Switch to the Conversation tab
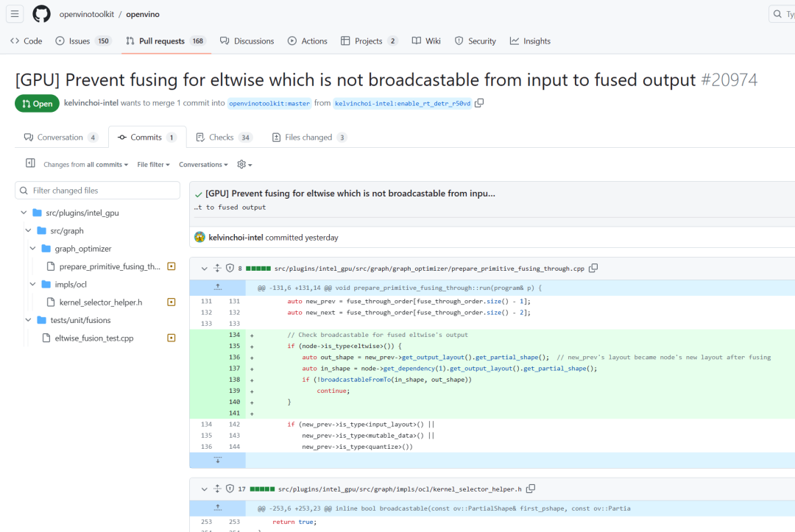795x532 pixels. pyautogui.click(x=61, y=138)
